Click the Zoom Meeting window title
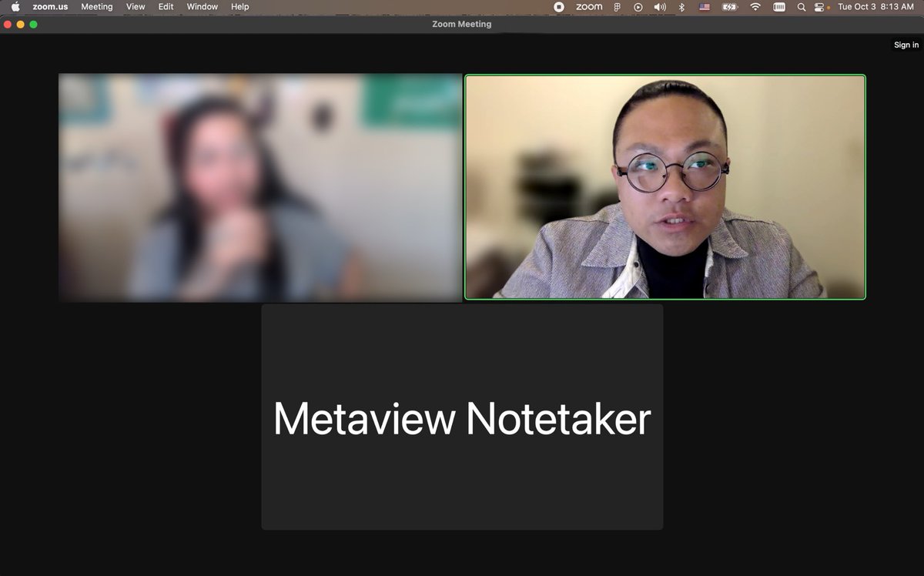Screen dimensions: 924x576 pos(462,24)
